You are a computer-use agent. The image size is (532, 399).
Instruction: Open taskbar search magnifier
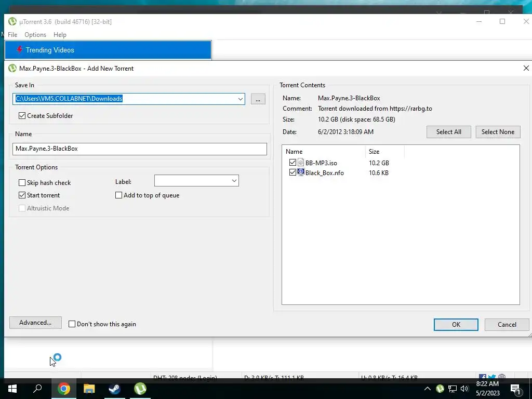(37, 389)
